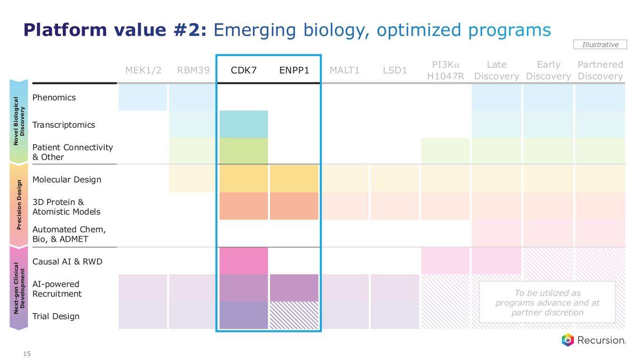Click ENPP1 Molecular Design yellow cell
The height and width of the screenshot is (362, 644).
pos(294,179)
